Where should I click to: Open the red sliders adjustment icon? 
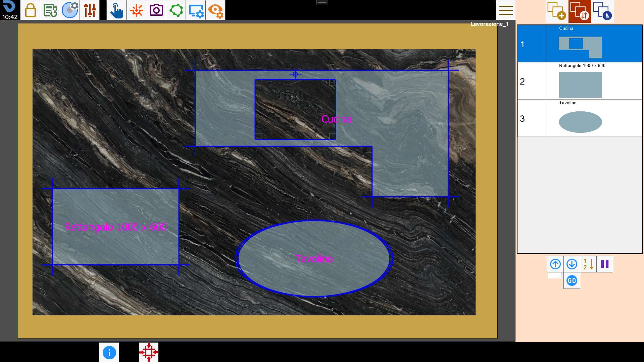[x=90, y=10]
